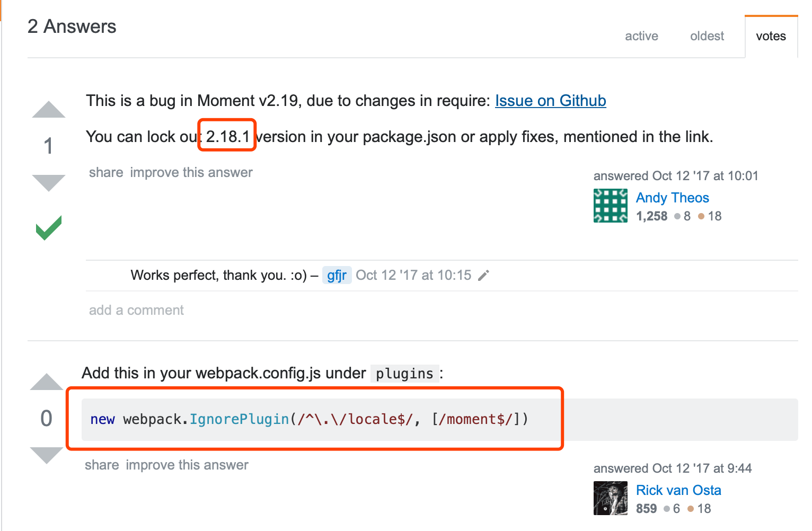Sort answers by active
The width and height of the screenshot is (812, 531).
pos(641,36)
